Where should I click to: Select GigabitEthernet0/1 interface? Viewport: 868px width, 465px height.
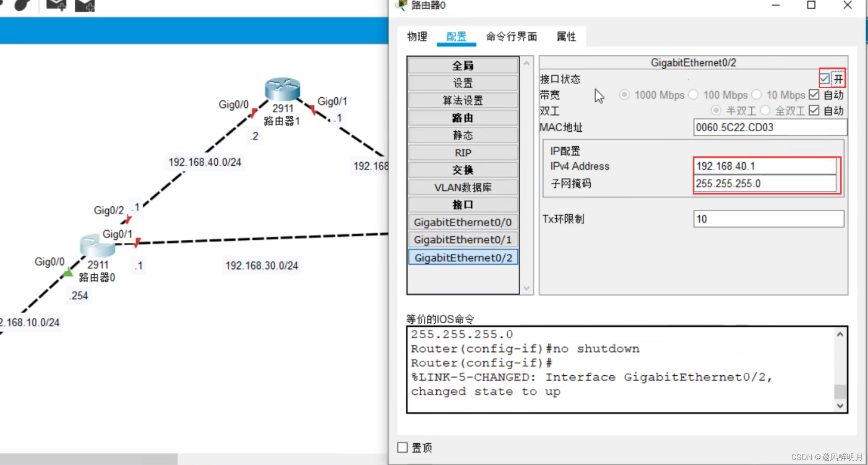pyautogui.click(x=463, y=239)
